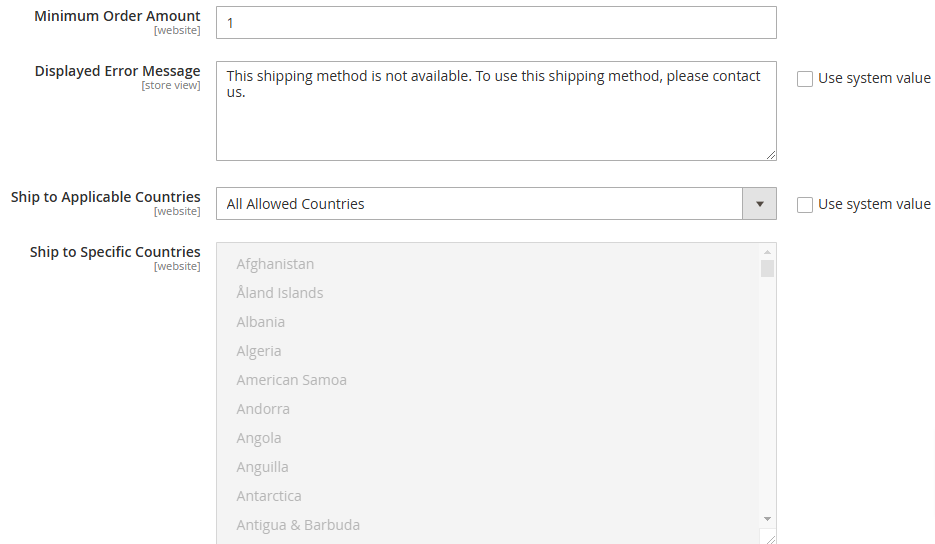Image resolution: width=935 pixels, height=544 pixels.
Task: Click the dropdown arrow beside All Allowed Countries
Action: [x=759, y=204]
